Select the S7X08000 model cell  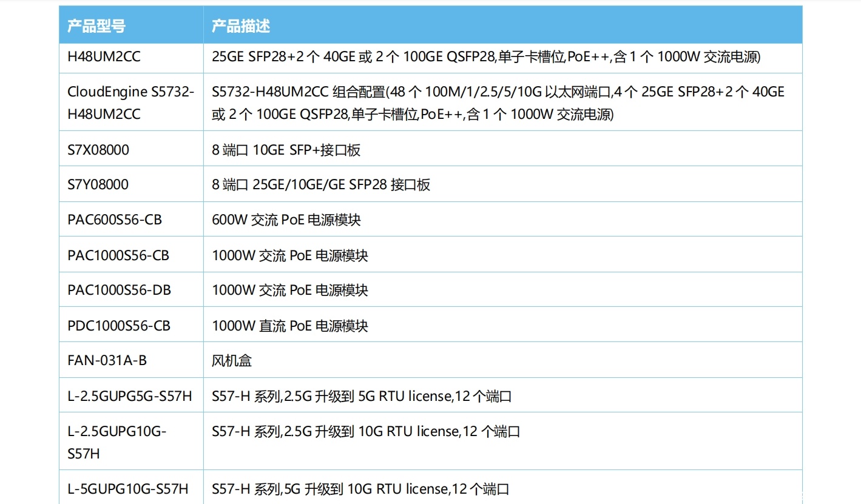tap(98, 150)
